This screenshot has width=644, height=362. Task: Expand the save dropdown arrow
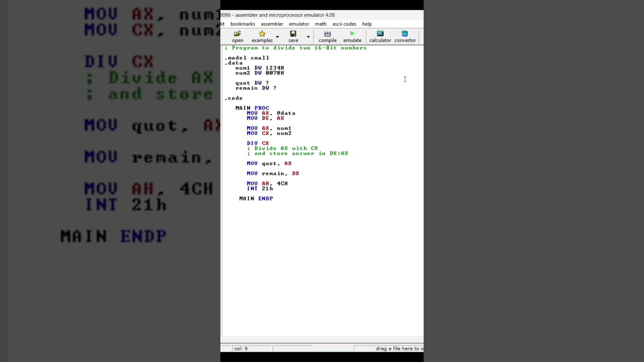308,37
